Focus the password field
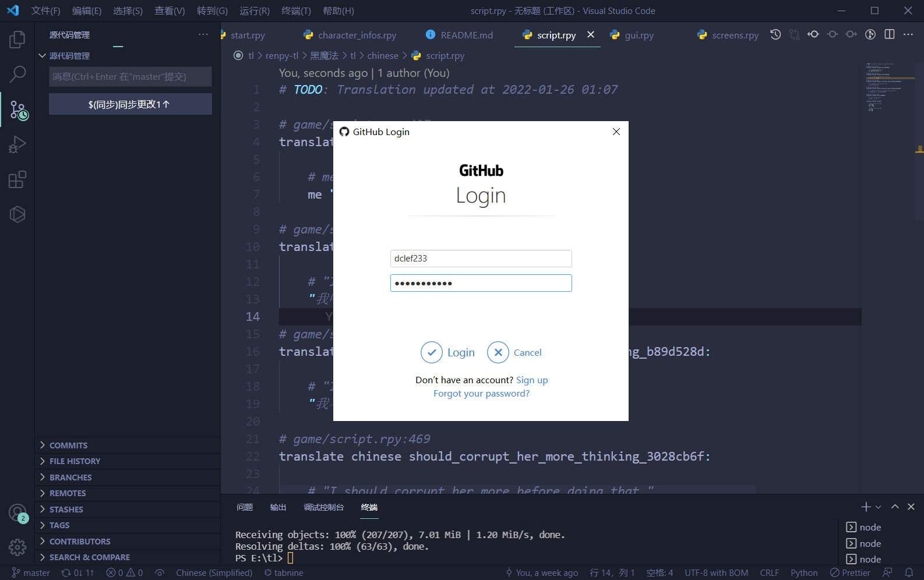 [481, 283]
